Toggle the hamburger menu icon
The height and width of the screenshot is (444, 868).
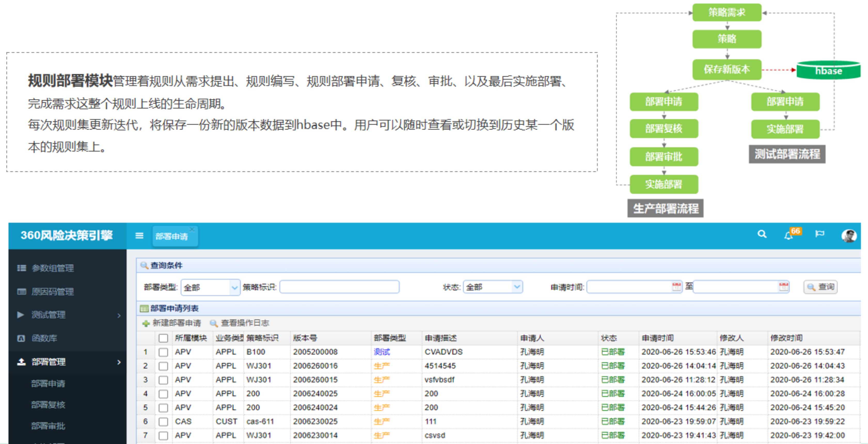(x=139, y=236)
